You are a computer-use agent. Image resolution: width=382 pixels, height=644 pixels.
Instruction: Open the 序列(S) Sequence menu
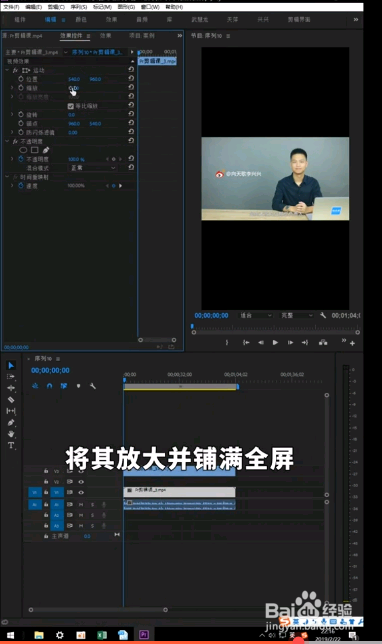click(x=78, y=7)
